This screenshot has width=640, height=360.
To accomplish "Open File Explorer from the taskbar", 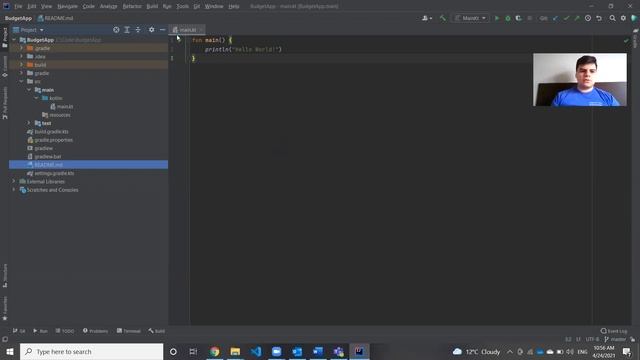I will pyautogui.click(x=235, y=351).
